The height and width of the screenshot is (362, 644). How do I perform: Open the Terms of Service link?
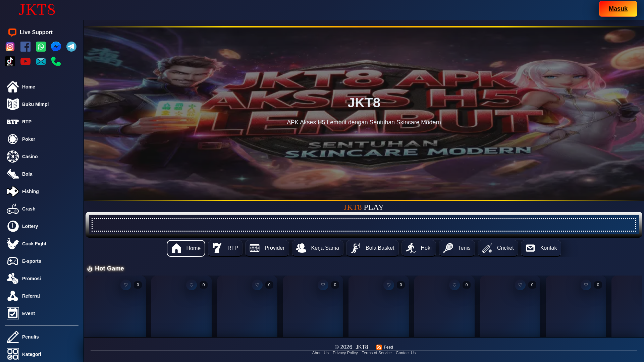tap(377, 353)
